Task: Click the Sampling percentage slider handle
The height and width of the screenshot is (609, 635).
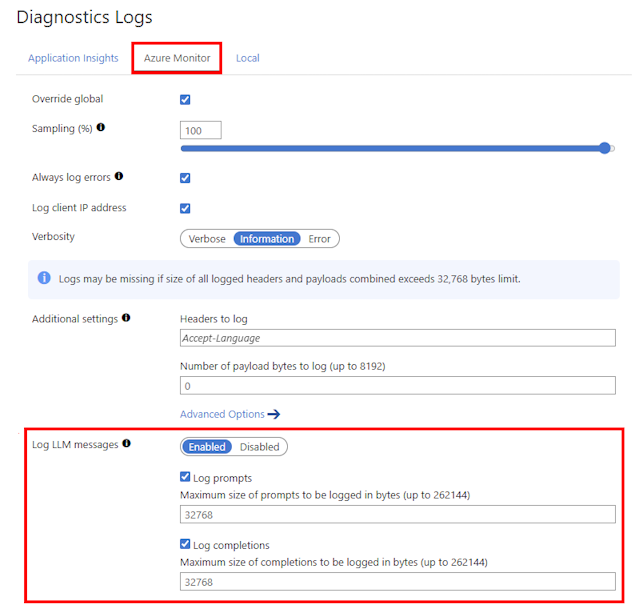Action: pyautogui.click(x=604, y=148)
